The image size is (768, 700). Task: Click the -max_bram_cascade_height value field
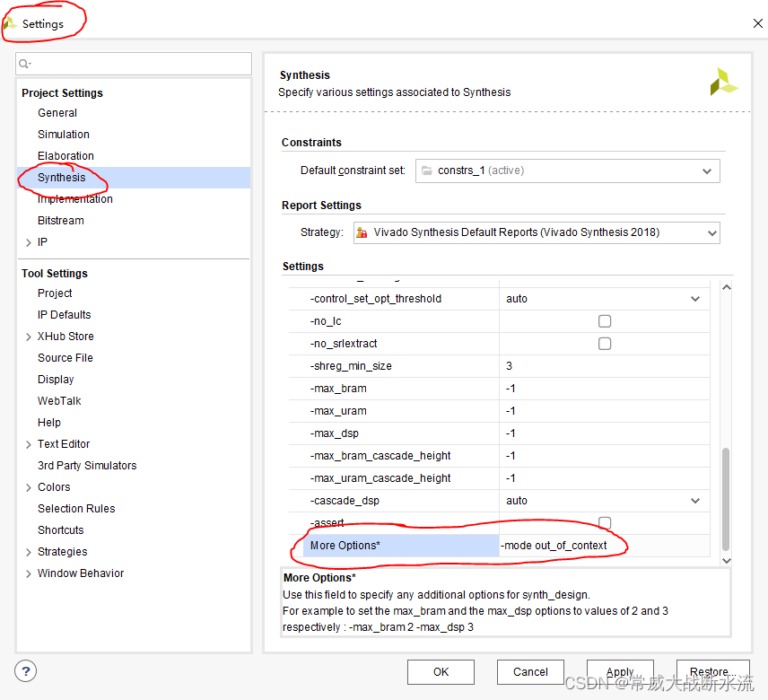[x=605, y=456]
